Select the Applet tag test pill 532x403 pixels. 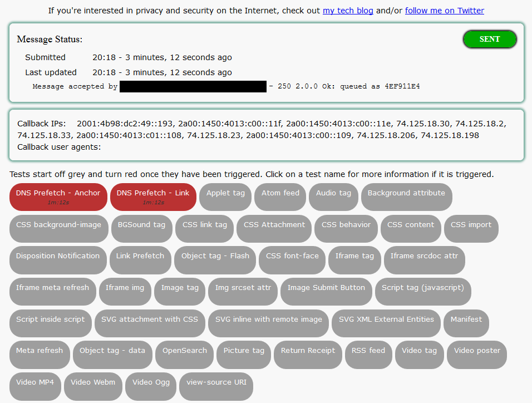click(x=225, y=196)
